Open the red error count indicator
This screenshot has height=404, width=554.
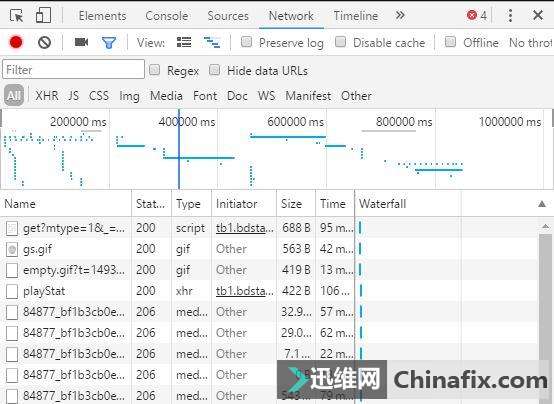(477, 16)
